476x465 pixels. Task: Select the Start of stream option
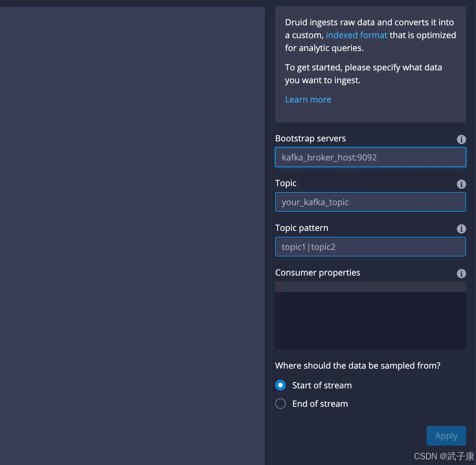(x=280, y=385)
